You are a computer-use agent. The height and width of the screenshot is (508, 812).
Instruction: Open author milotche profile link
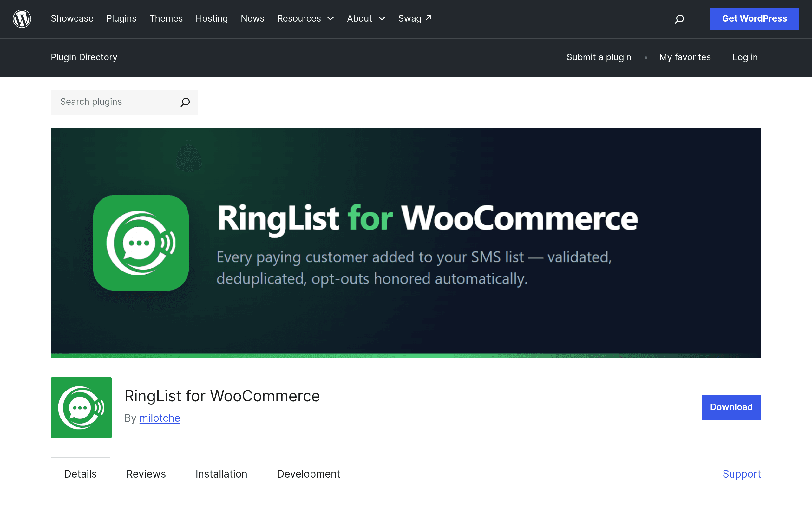point(160,418)
